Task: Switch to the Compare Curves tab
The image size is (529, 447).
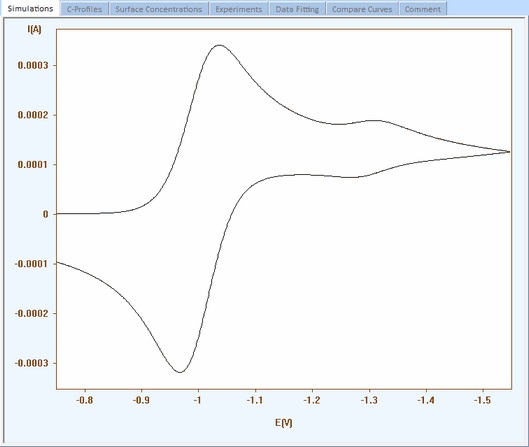Action: 362,9
